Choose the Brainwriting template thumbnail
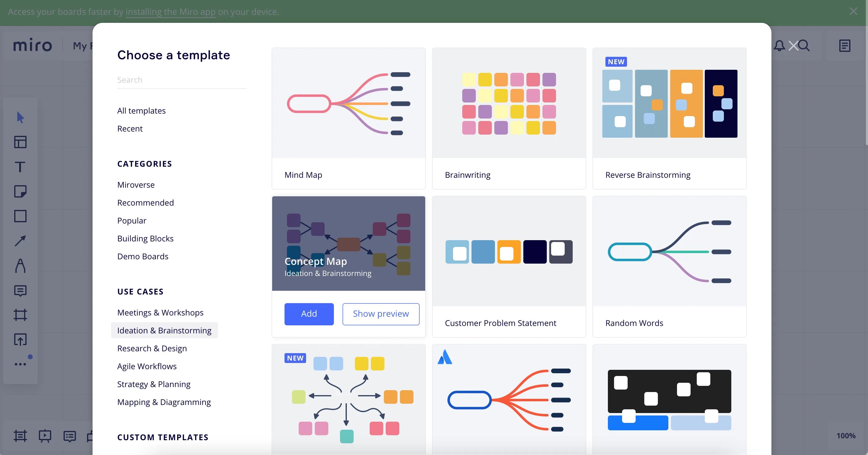The image size is (868, 455). [509, 103]
